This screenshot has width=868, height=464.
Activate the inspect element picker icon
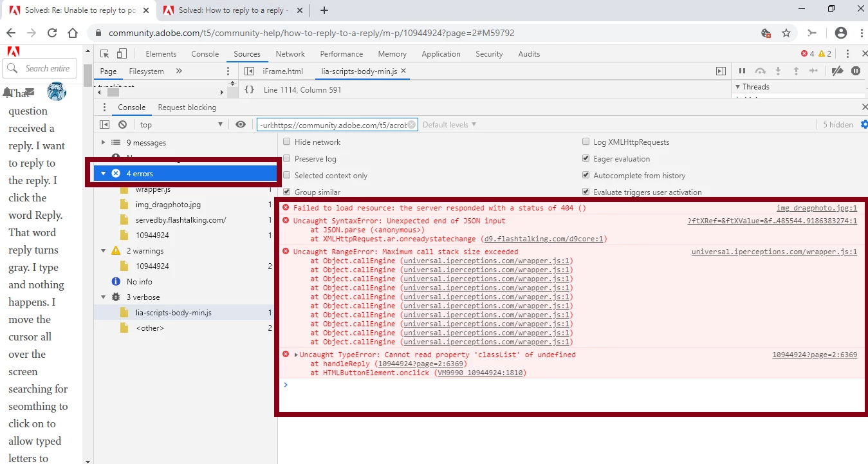[x=104, y=54]
